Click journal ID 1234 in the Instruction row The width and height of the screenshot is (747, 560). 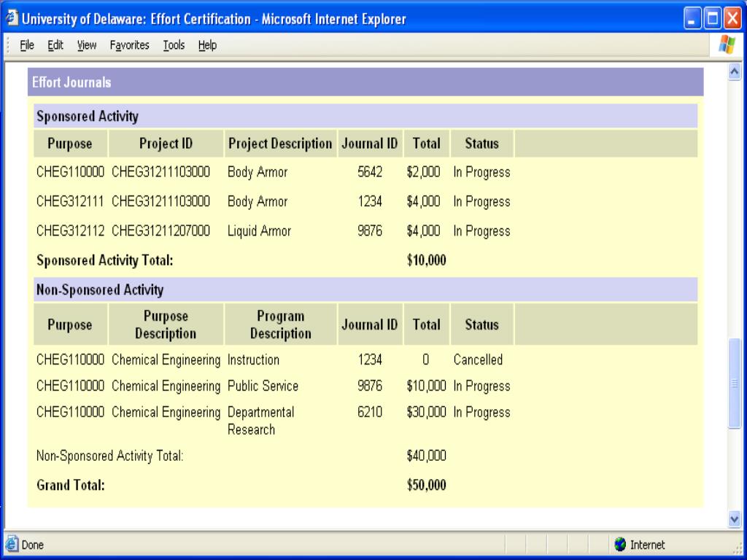pos(370,359)
